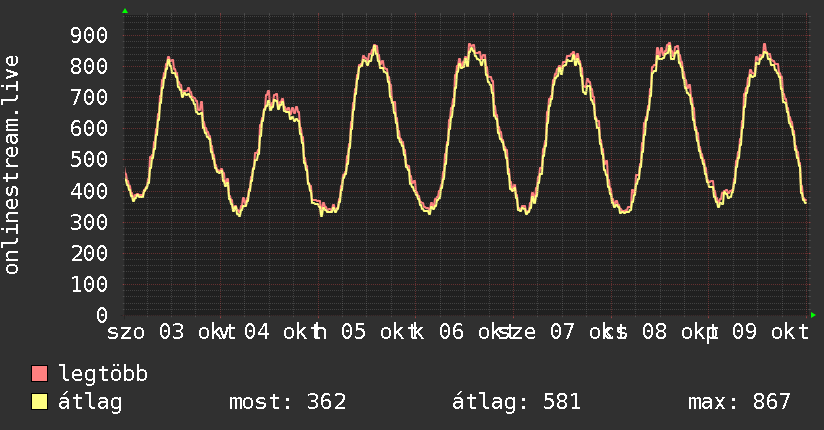Screen dimensions: 824x430
Task: Click the green arrow atop the y-axis
Action: pyautogui.click(x=125, y=11)
